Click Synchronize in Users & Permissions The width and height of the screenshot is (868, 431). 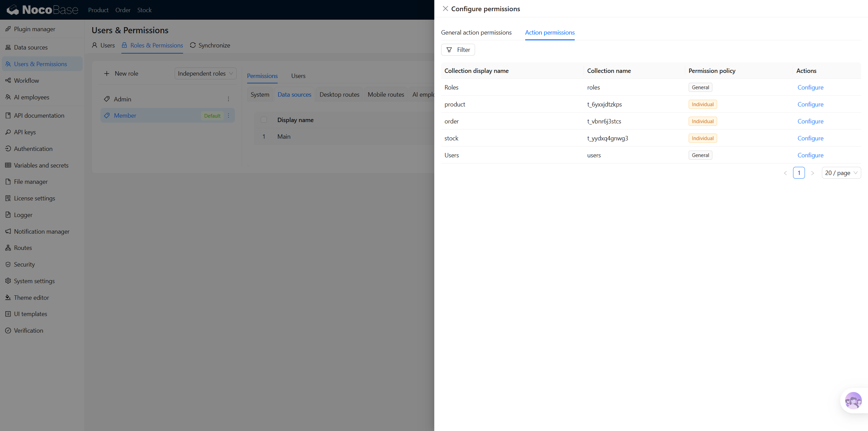point(210,45)
